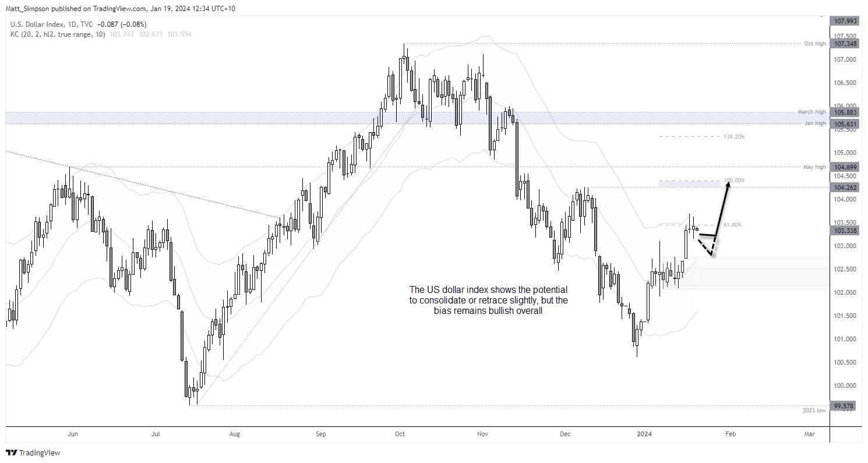
Task: Click the 104.262 price label
Action: [x=845, y=187]
